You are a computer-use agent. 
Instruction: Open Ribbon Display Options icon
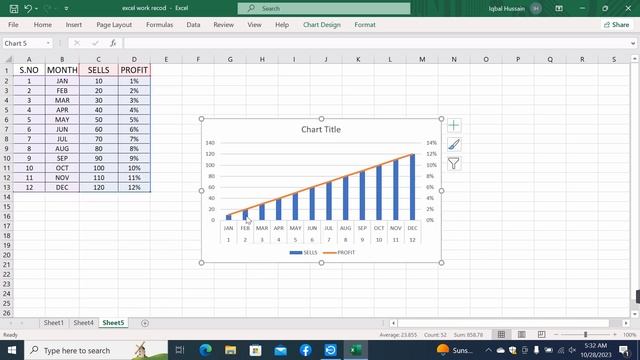[x=559, y=8]
